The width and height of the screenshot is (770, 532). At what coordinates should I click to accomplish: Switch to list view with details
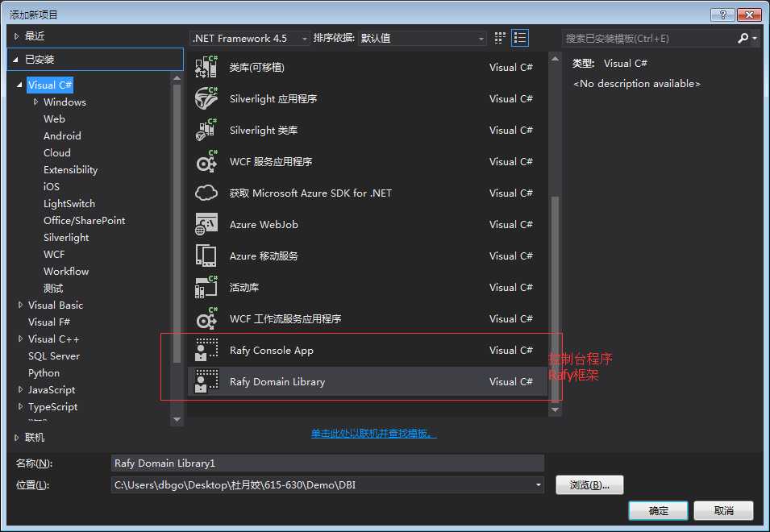[520, 38]
